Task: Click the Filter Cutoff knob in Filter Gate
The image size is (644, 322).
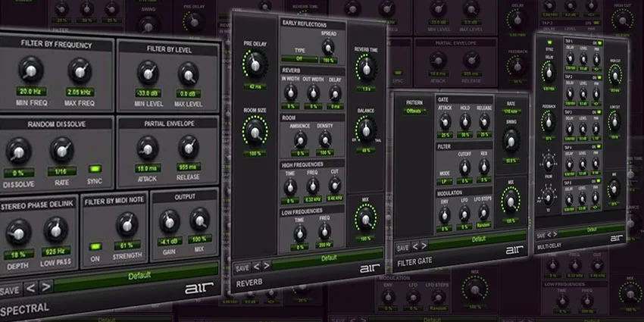Action: 464,167
